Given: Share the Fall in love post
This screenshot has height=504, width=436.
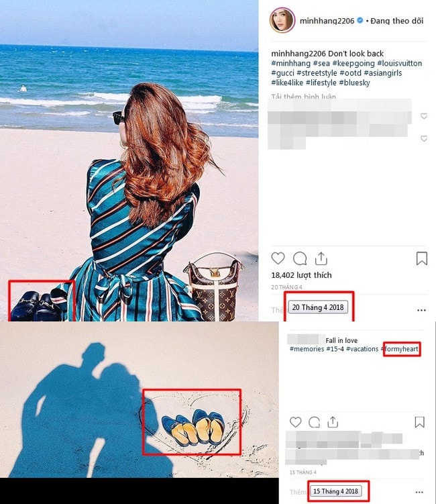Looking at the screenshot, I should click(x=333, y=422).
